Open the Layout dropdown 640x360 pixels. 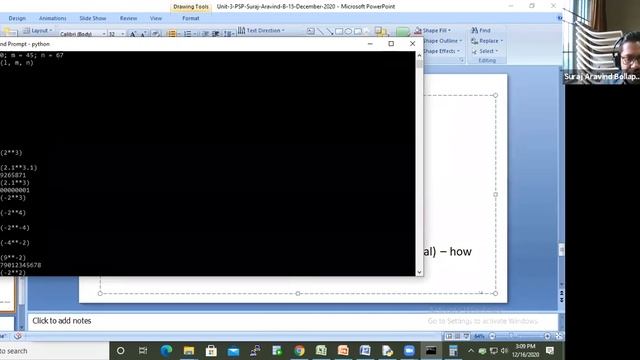[38, 31]
